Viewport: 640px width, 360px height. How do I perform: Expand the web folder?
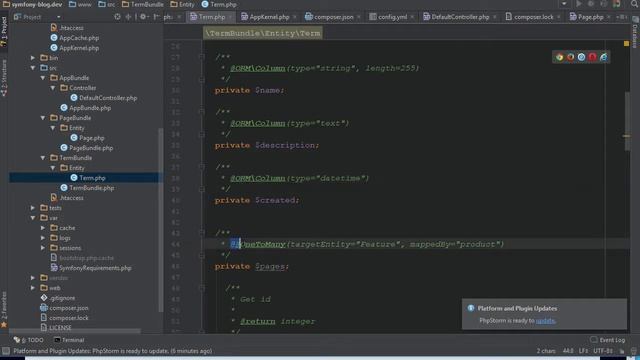33,288
